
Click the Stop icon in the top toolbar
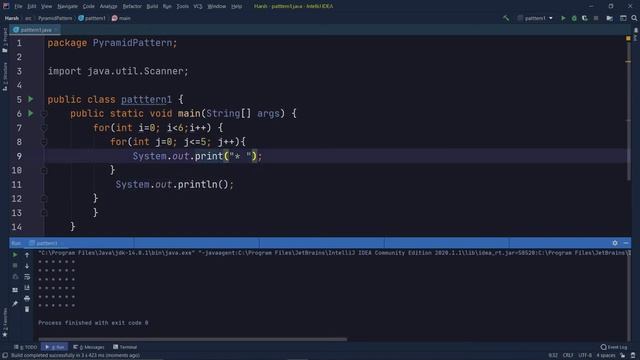596,18
